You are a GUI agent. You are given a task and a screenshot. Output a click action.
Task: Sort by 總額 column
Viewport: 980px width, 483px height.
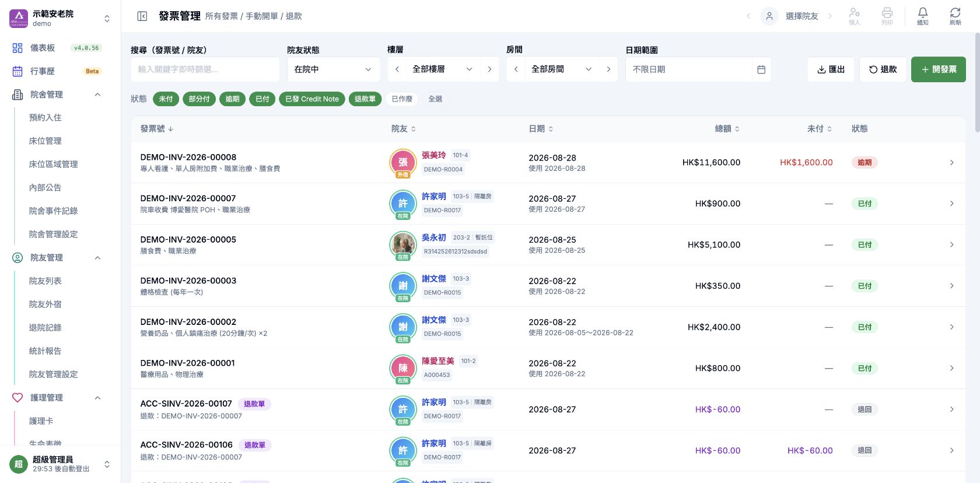pyautogui.click(x=727, y=129)
